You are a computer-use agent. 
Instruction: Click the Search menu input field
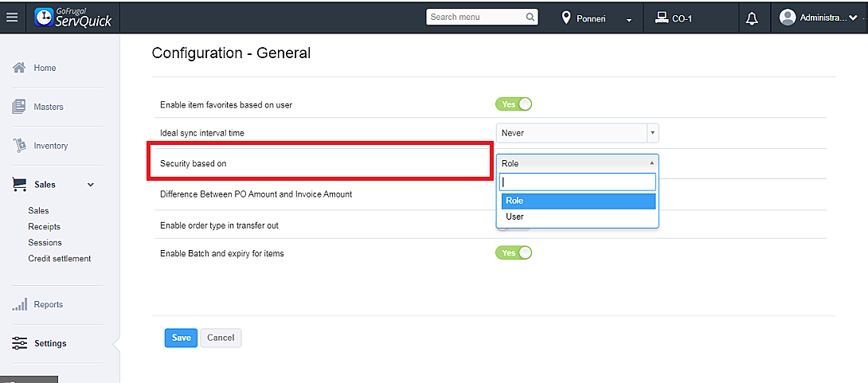coord(475,17)
